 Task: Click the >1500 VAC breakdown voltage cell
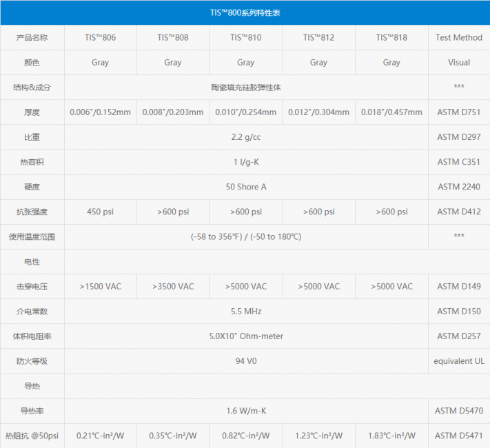(x=100, y=286)
